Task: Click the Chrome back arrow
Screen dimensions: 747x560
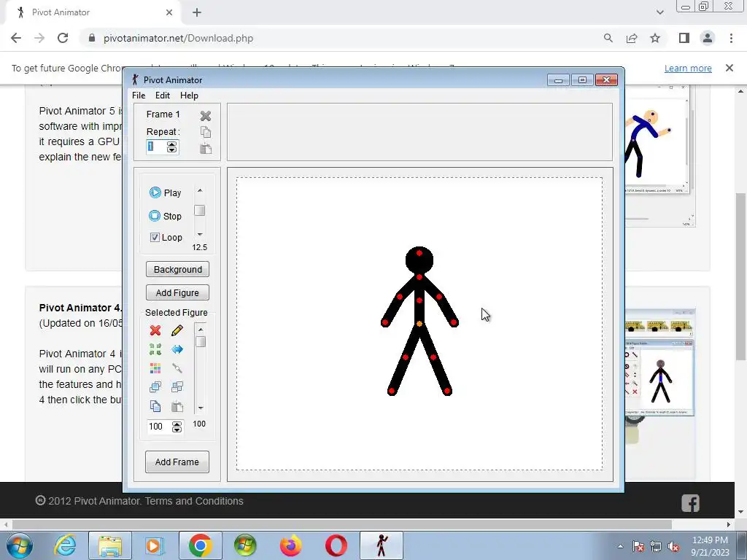Action: click(16, 38)
